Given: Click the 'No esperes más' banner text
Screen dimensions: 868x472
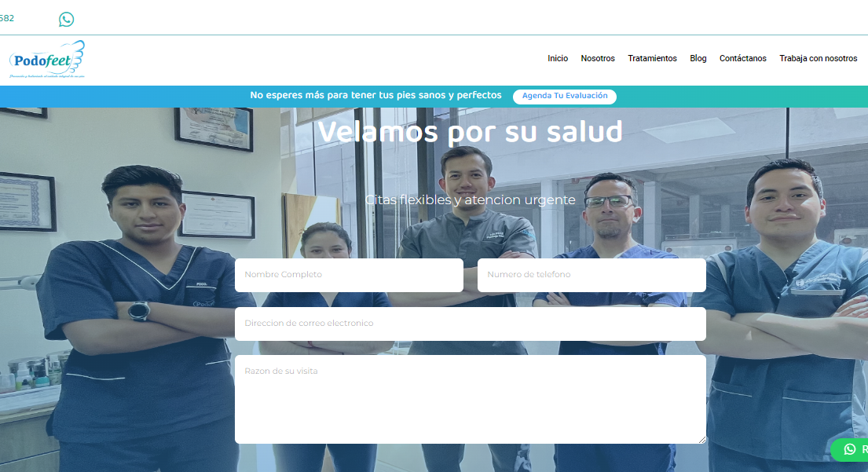Looking at the screenshot, I should click(x=375, y=96).
